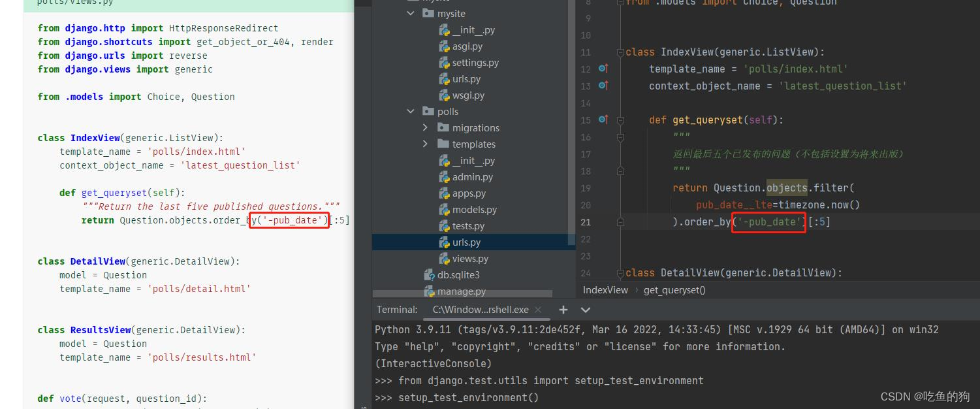This screenshot has height=409, width=980.
Task: Select urls.py under the polls folder
Action: (466, 242)
